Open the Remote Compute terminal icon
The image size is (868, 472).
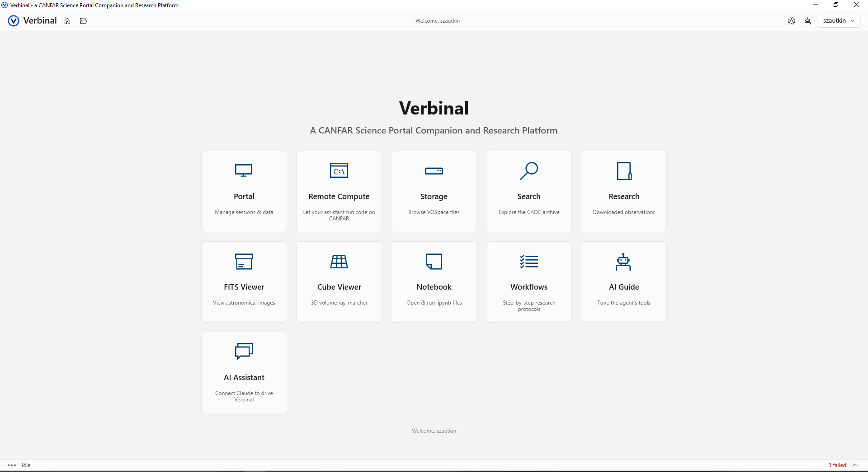[339, 171]
